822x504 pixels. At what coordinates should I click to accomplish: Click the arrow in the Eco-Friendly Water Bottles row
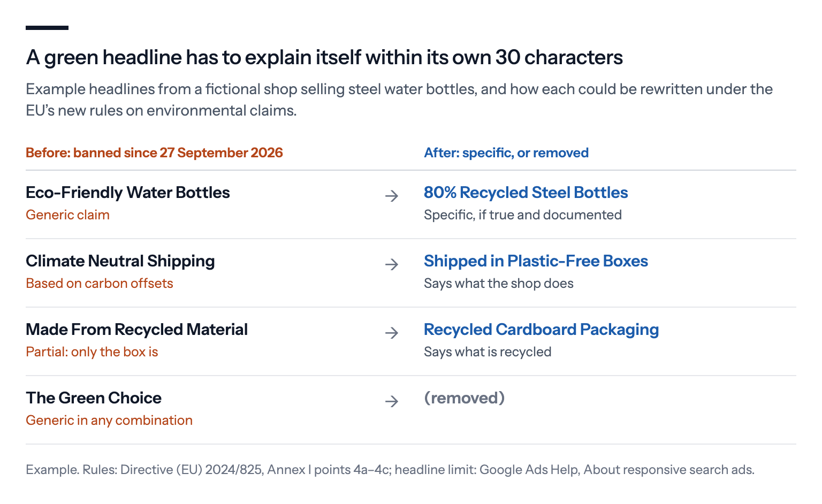pos(392,196)
